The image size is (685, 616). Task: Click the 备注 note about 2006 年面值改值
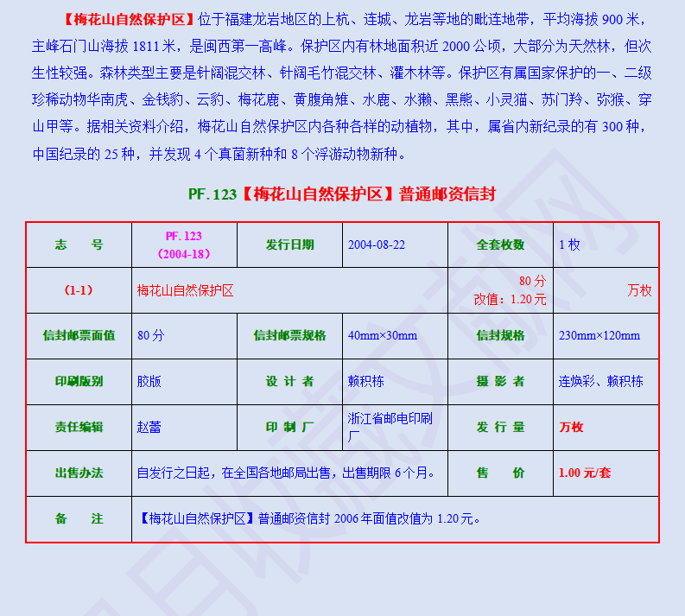pos(308,518)
